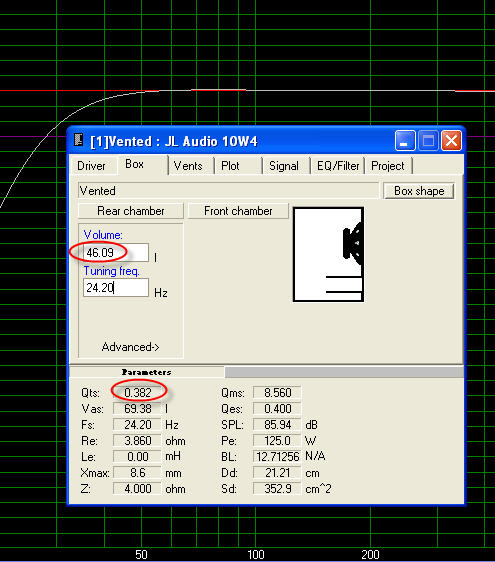Click the Box shape button

tap(419, 191)
